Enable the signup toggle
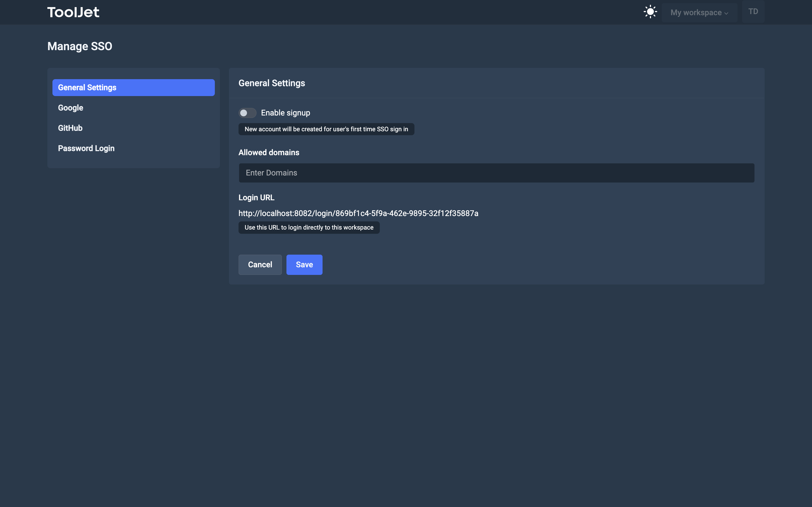The height and width of the screenshot is (507, 812). tap(247, 113)
